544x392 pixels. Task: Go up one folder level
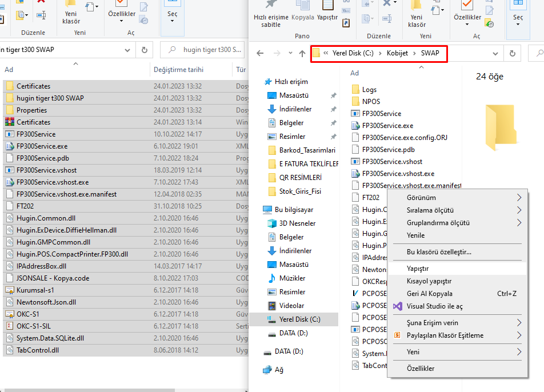[x=302, y=53]
